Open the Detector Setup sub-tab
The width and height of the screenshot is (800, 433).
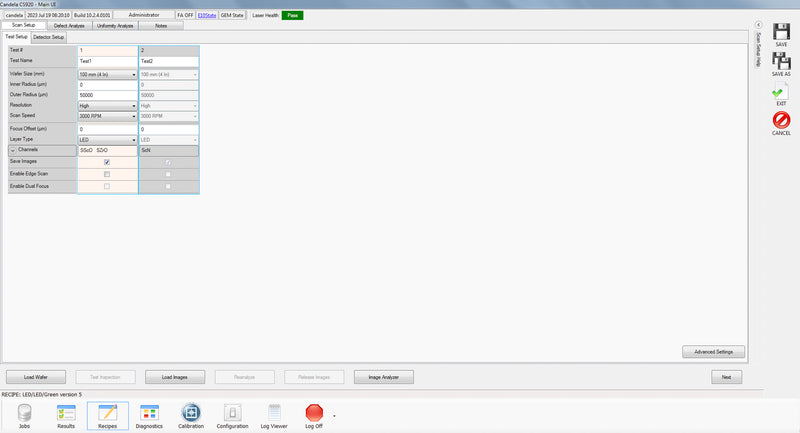[49, 37]
